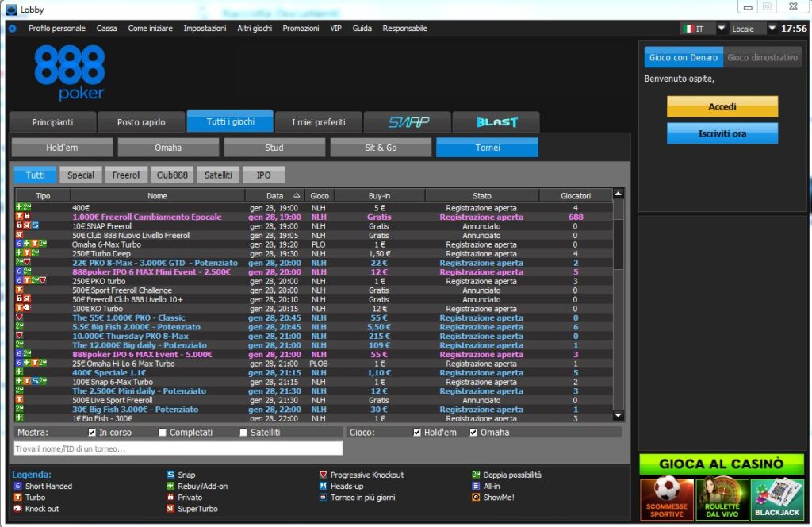Open 1.000€ Freeroll Cambiamento Epocale tournament
The width and height of the screenshot is (812, 527).
[x=314, y=217]
